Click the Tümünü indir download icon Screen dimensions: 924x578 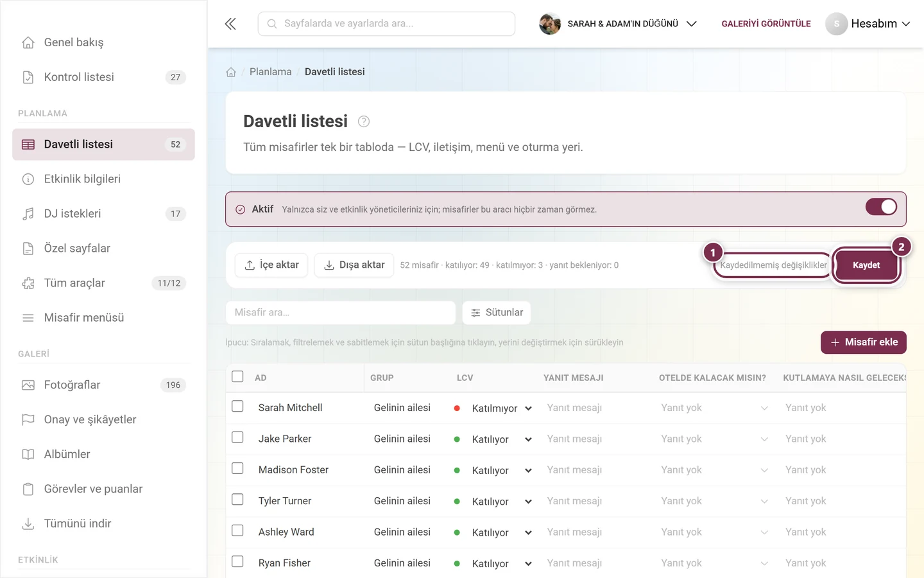(28, 524)
